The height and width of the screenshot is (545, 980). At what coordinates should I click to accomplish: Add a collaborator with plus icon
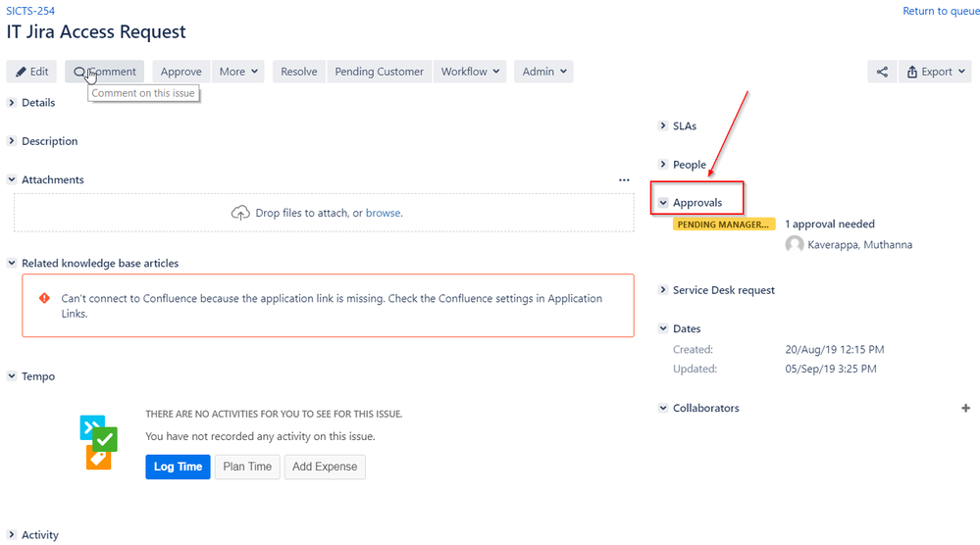[965, 409]
